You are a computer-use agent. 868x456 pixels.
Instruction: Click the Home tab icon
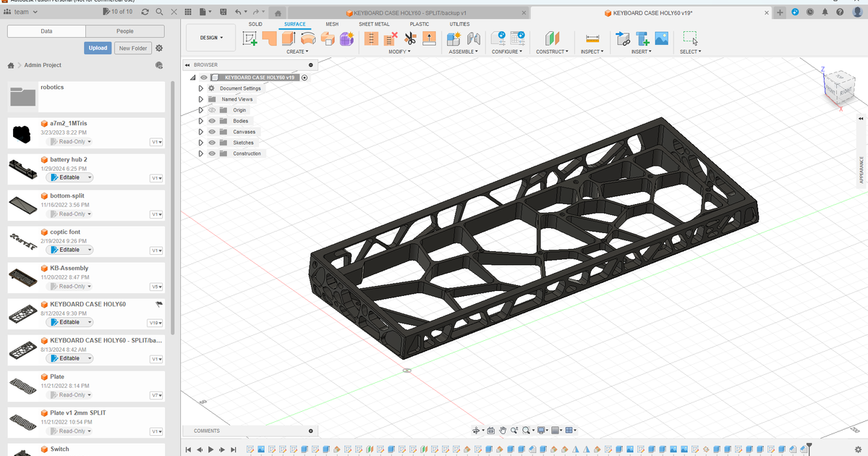(x=278, y=13)
